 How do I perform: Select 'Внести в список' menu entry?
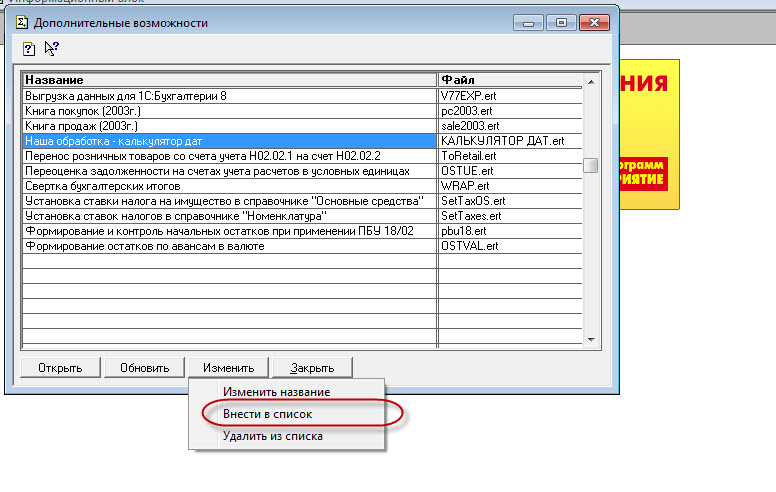[x=267, y=414]
